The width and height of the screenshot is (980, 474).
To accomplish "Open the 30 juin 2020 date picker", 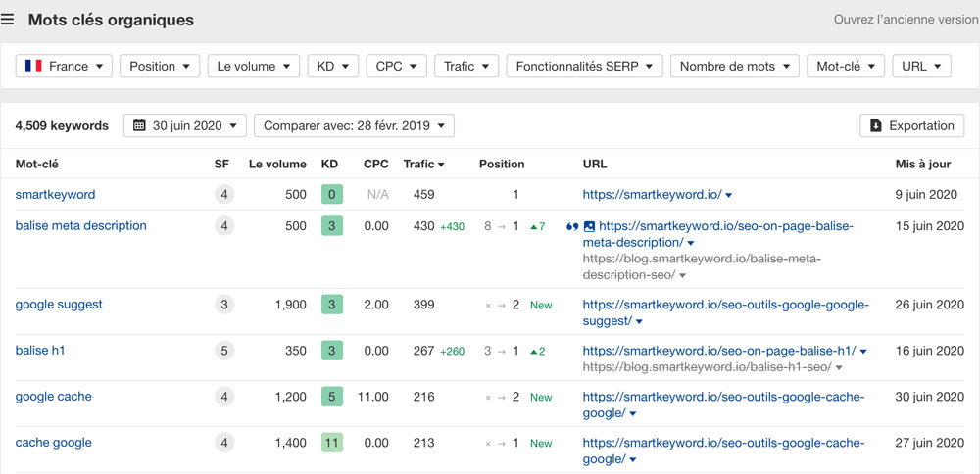I will click(x=185, y=125).
